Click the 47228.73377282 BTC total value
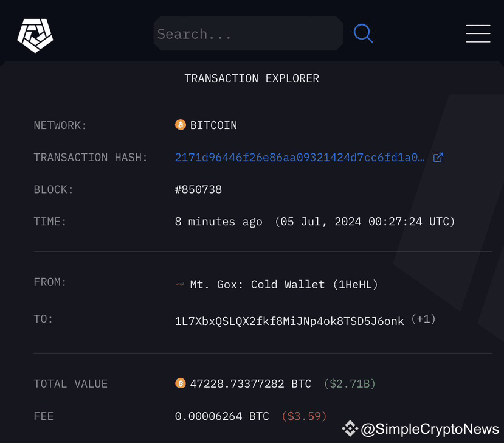 coord(250,384)
